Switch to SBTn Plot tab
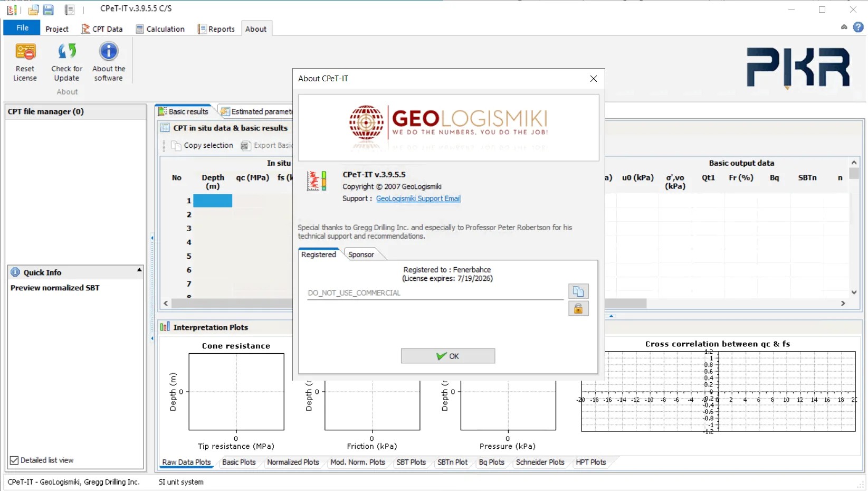 [x=452, y=462]
